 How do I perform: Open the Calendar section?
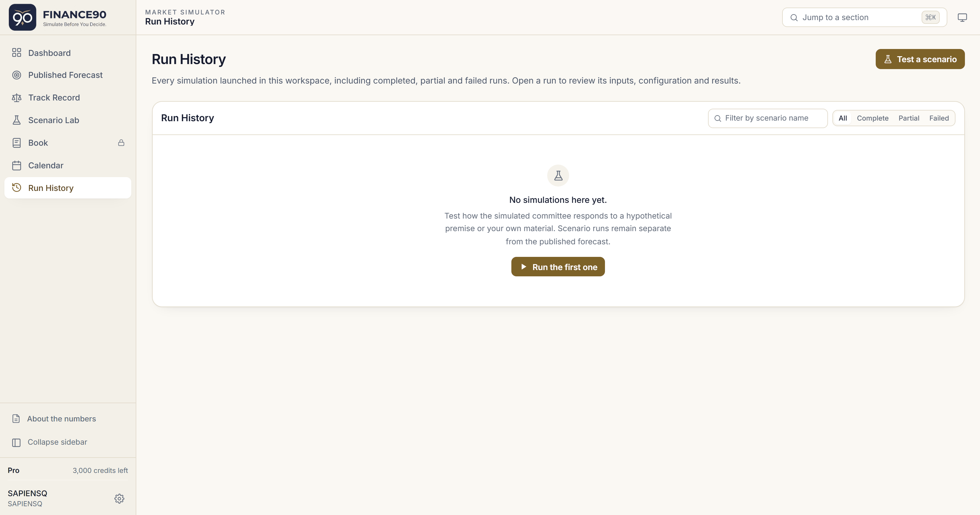tap(68, 165)
